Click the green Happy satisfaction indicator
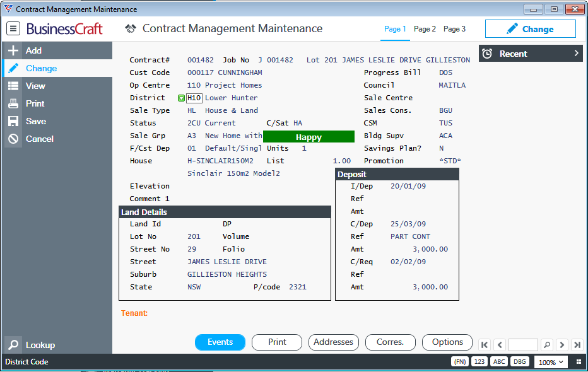Viewport: 588px width, 372px height. coord(309,137)
